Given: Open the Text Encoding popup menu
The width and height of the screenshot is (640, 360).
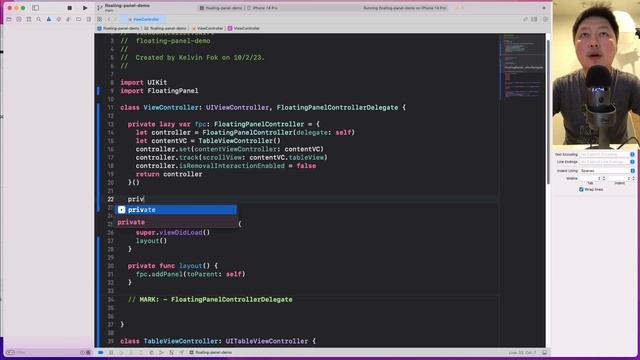Looking at the screenshot, I should pyautogui.click(x=607, y=154).
